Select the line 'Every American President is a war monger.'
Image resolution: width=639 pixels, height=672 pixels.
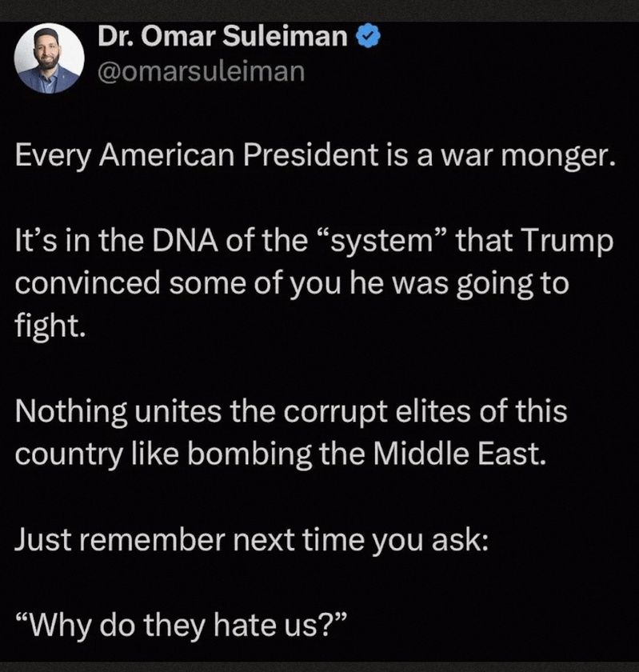[315, 156]
